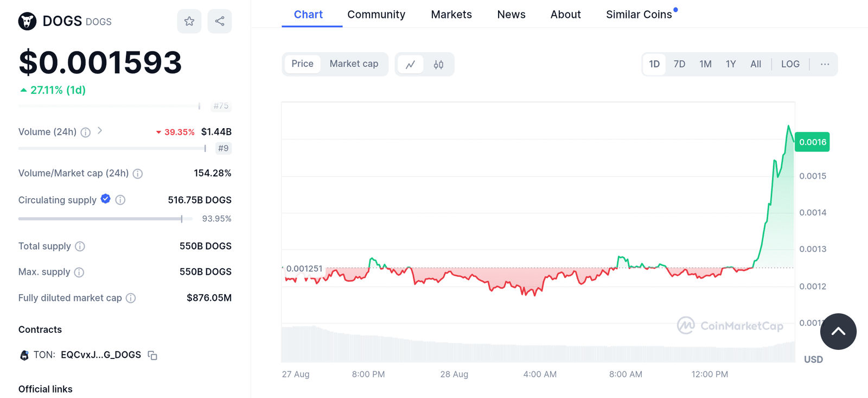868x398 pixels.
Task: Click the scroll-to-top arrow button
Action: coord(838,331)
